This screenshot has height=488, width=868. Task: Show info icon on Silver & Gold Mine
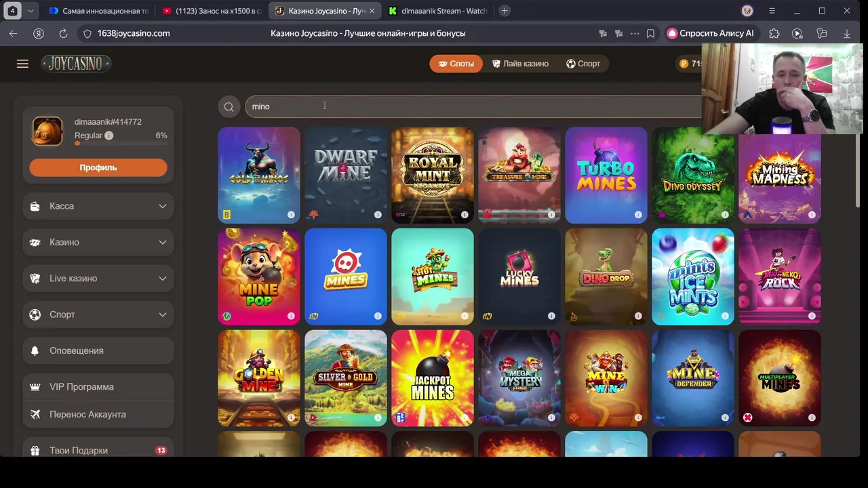tap(378, 418)
